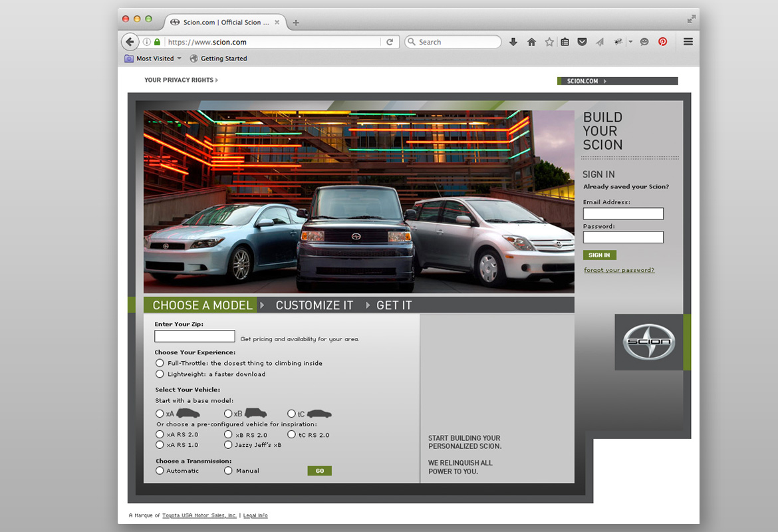Open the SCION.COM navigation bar arrow
This screenshot has height=532, width=778.
[605, 81]
